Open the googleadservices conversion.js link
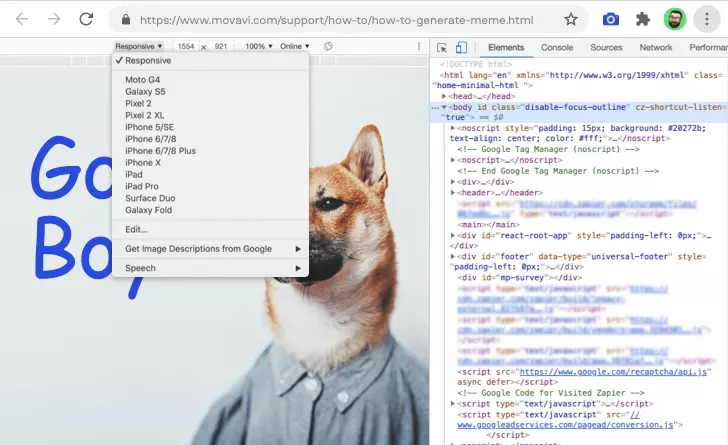728x445 pixels. pos(565,425)
